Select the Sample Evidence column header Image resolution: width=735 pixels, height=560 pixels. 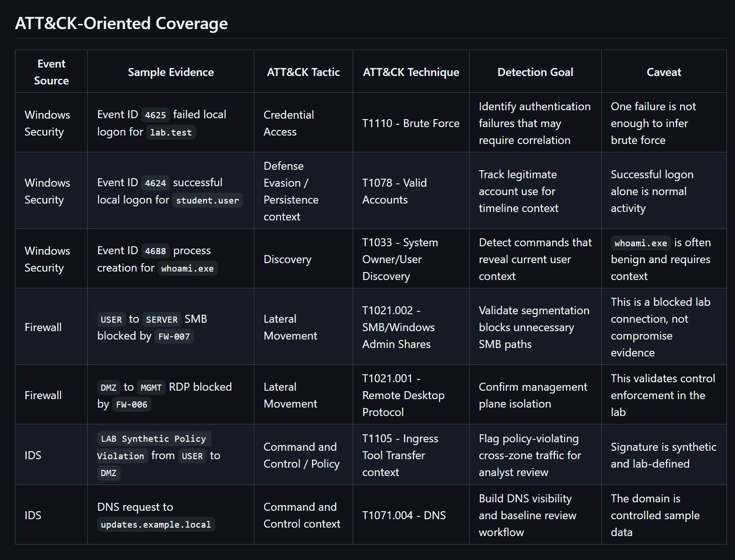171,72
